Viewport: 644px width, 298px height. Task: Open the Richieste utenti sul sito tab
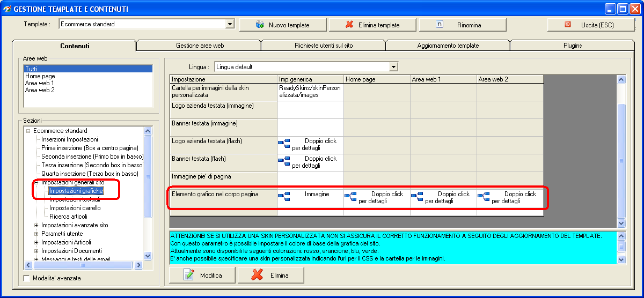(x=324, y=46)
